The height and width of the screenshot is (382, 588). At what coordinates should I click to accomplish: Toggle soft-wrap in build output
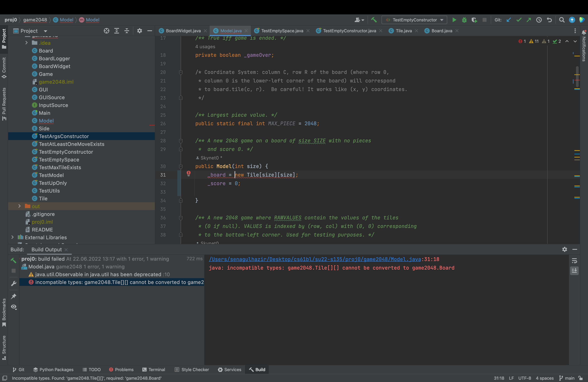pyautogui.click(x=574, y=261)
